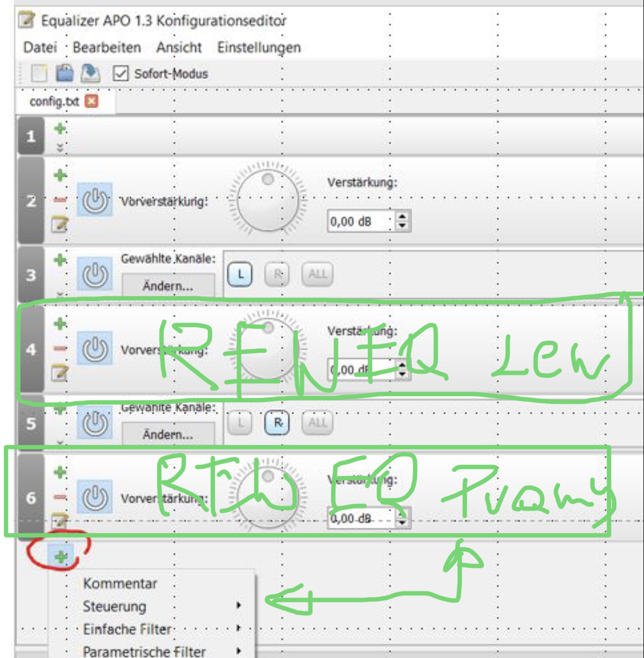Focus the row 4 Verstärkung dB field
Viewport: 644px width, 658px height.
click(x=362, y=370)
